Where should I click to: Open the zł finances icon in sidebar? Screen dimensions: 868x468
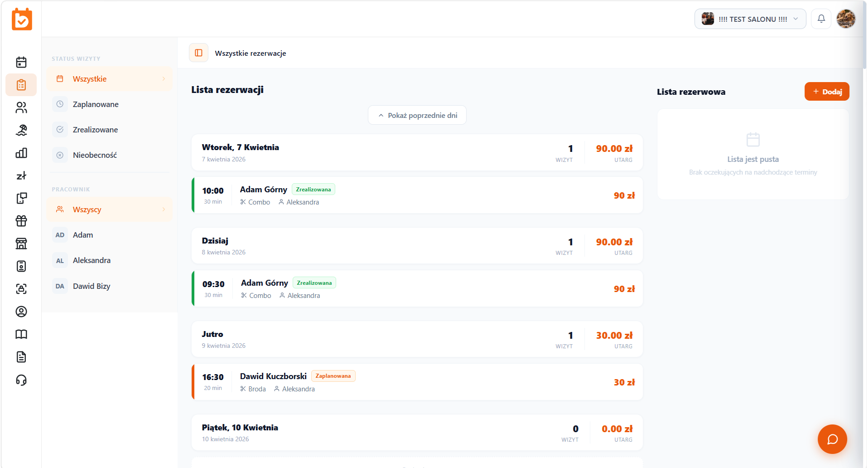click(21, 175)
